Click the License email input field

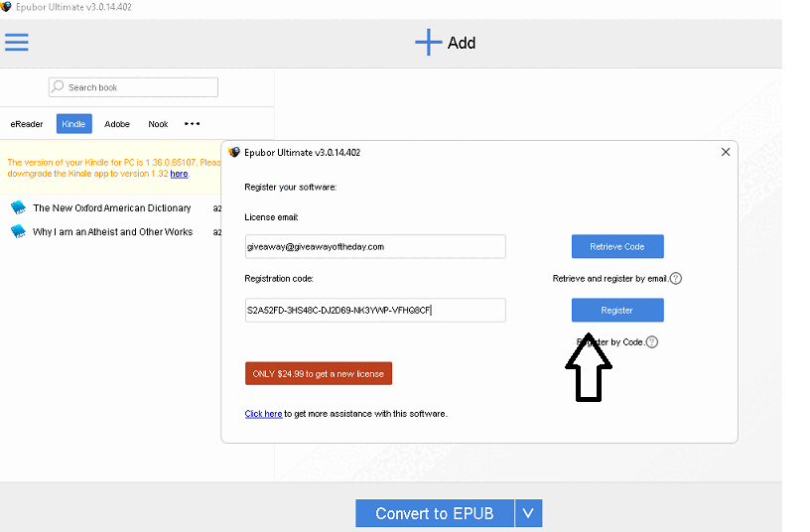[375, 246]
